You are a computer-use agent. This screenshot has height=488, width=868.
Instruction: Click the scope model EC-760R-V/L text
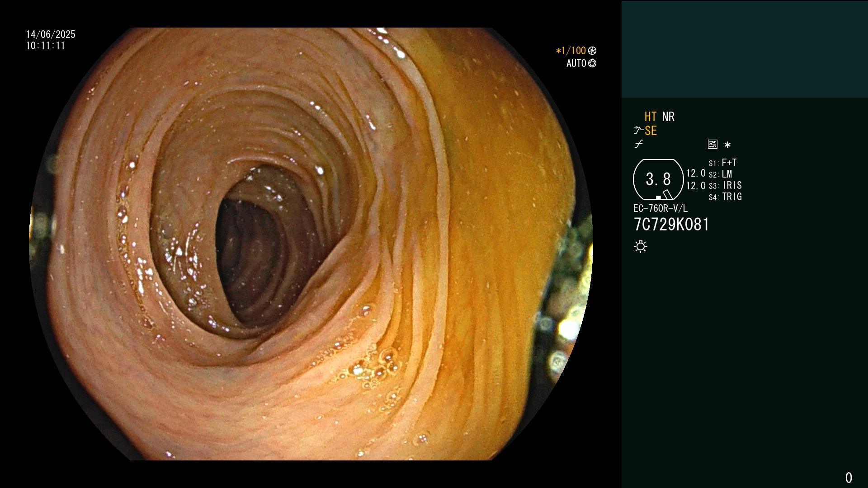pos(660,208)
